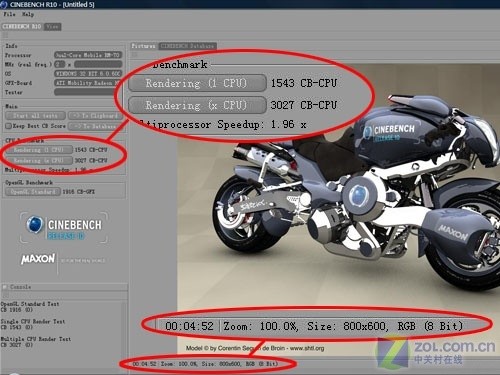Click the 1916 CB-GFX score value
This screenshot has height=375, width=500.
(x=79, y=192)
